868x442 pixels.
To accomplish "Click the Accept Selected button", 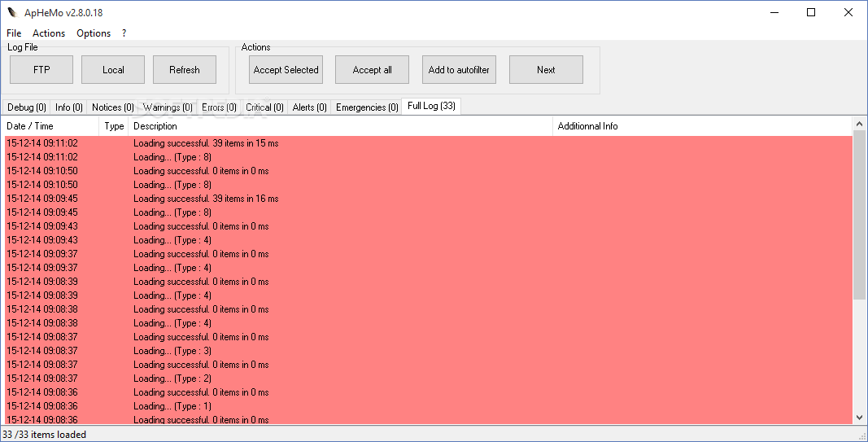I will point(286,70).
